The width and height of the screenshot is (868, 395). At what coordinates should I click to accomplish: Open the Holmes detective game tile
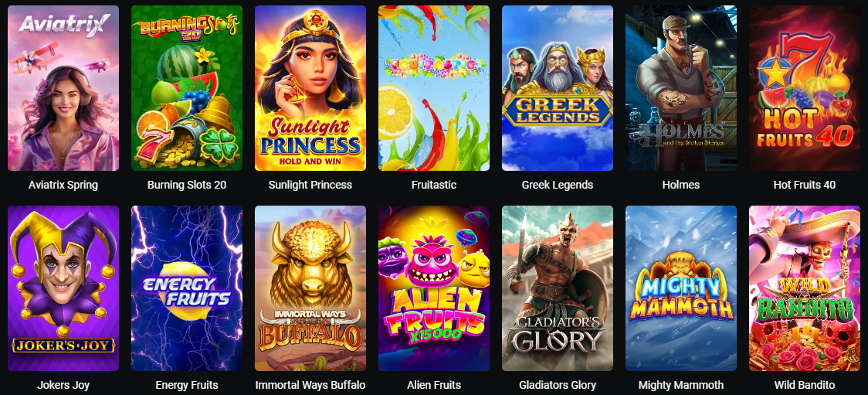[x=681, y=88]
